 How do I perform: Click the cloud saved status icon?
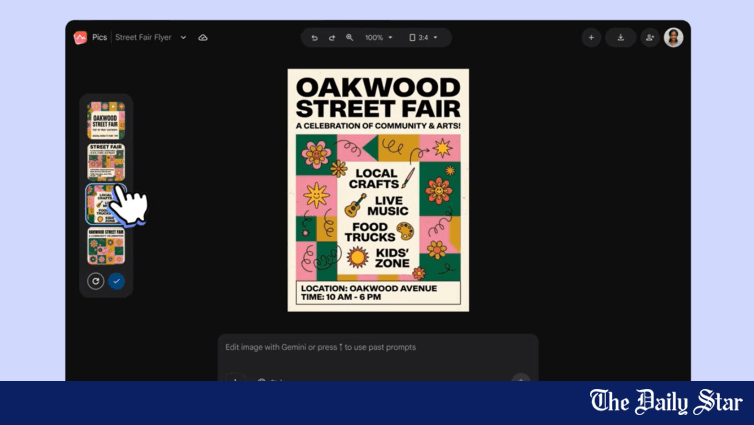(203, 38)
